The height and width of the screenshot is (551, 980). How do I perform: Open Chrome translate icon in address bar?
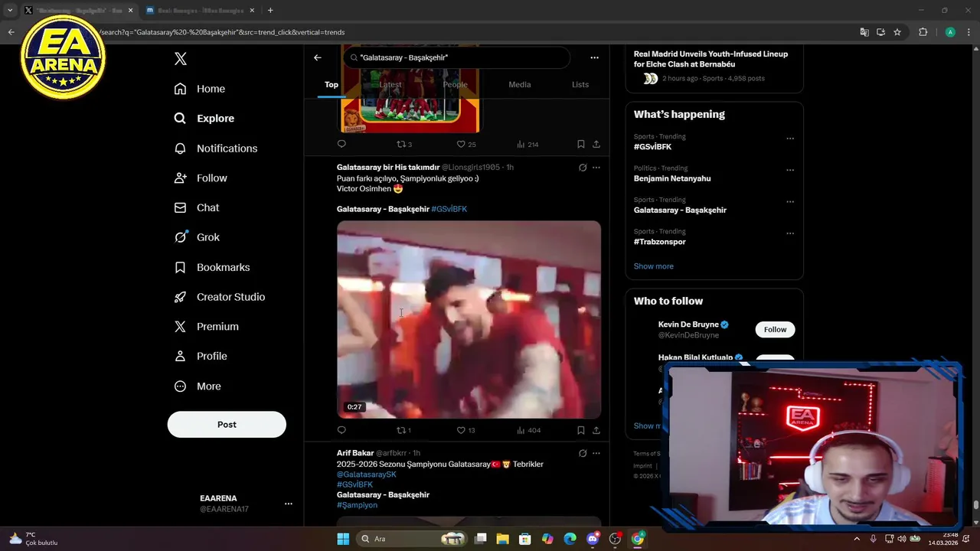(x=864, y=32)
